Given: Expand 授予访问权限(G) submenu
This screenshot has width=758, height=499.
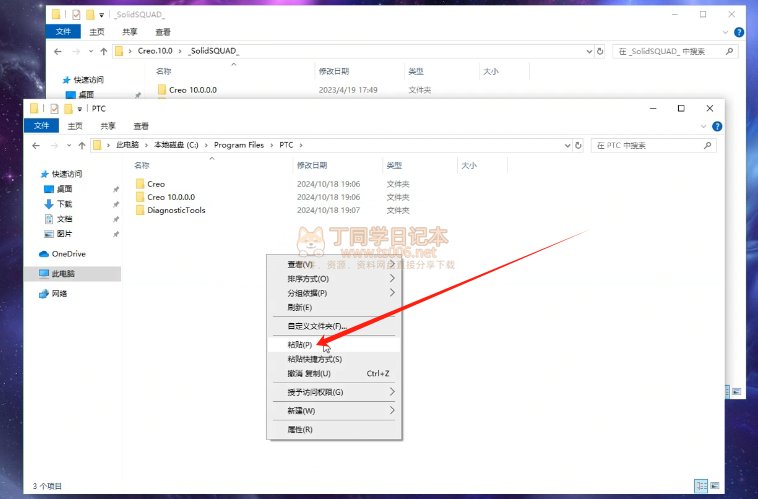Looking at the screenshot, I should (334, 392).
